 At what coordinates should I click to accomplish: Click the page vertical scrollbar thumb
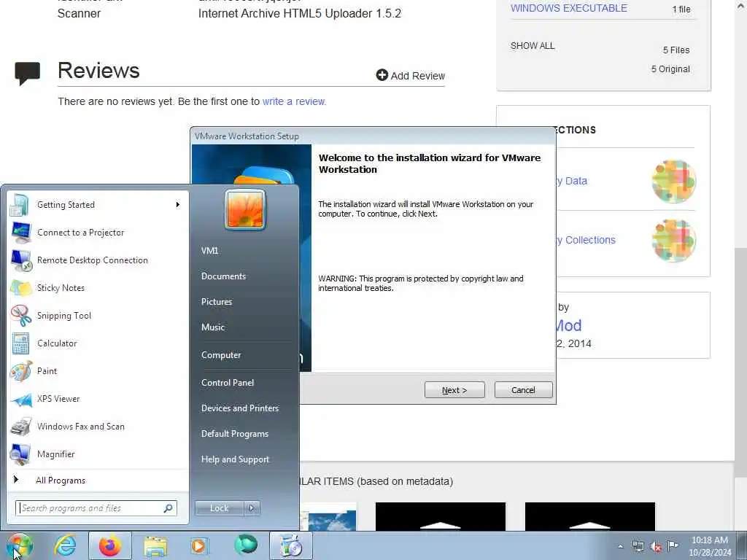click(x=740, y=362)
